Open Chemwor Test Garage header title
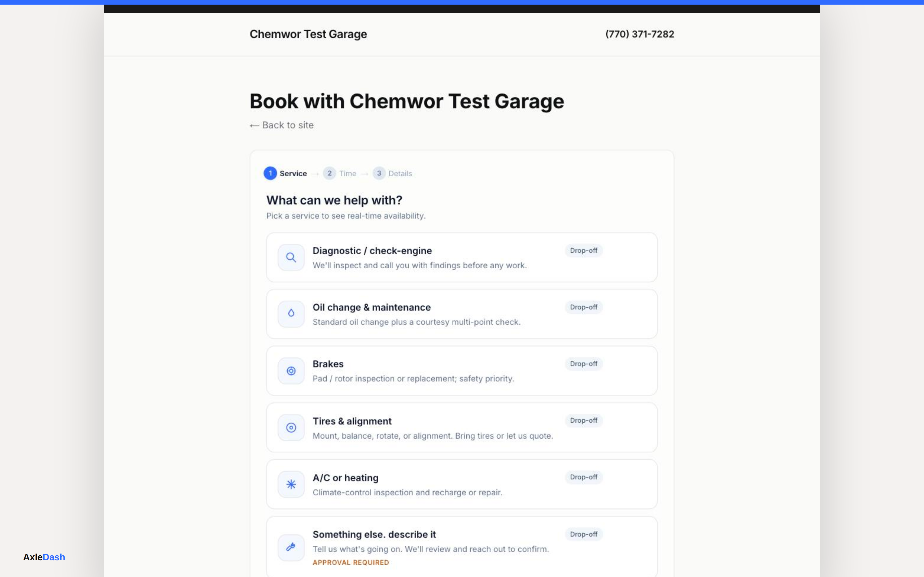This screenshot has width=924, height=577. click(x=308, y=34)
